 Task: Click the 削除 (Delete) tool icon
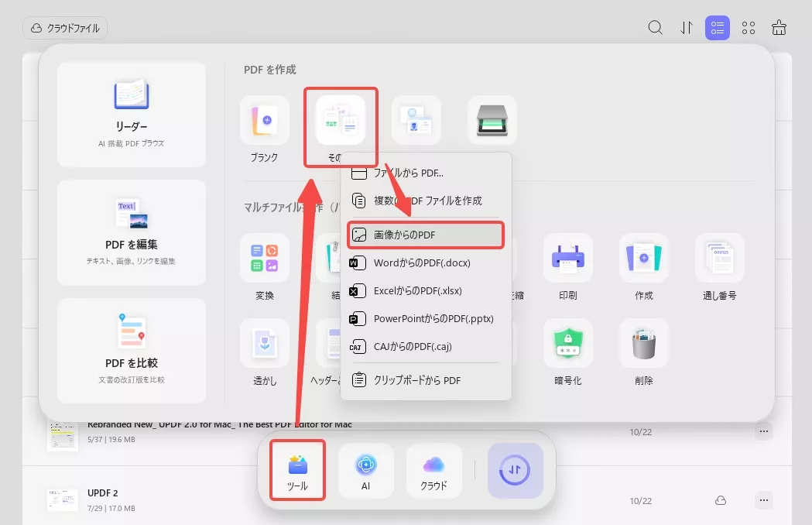click(643, 343)
